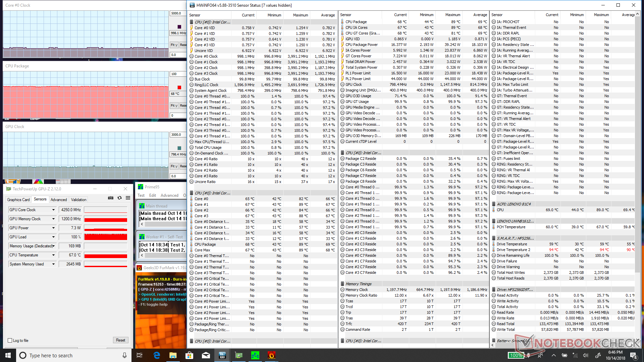Enable the Log to file checkbox
Screen dimensions: 644x362
(10, 341)
